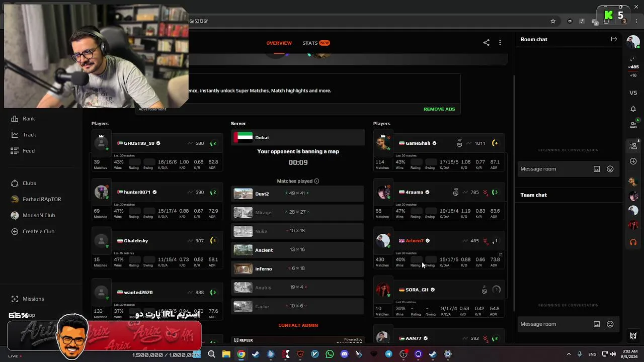Open emoji picker in Room chat
The height and width of the screenshot is (362, 644).
[610, 169]
